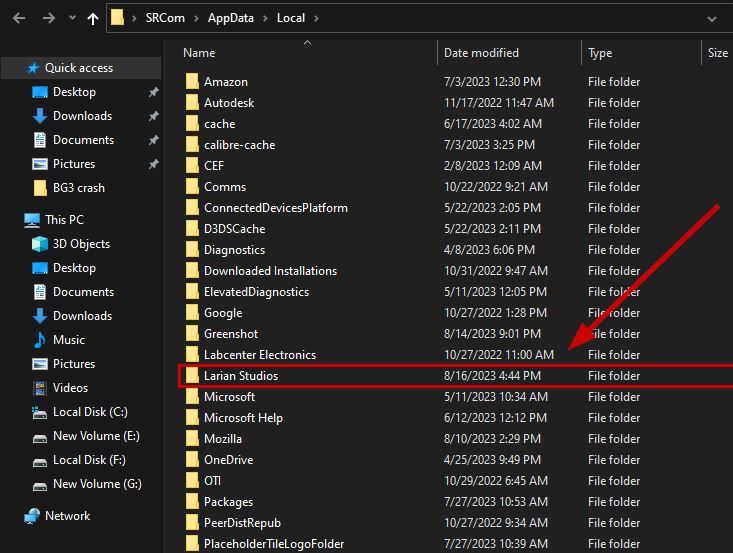733x553 pixels.
Task: Select the OTI folder name
Action: click(212, 481)
